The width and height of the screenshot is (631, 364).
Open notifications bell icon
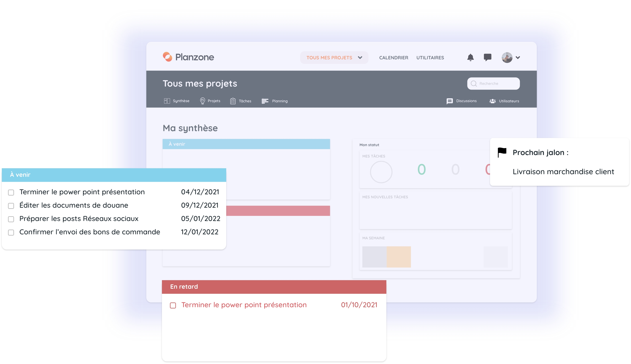(x=470, y=58)
